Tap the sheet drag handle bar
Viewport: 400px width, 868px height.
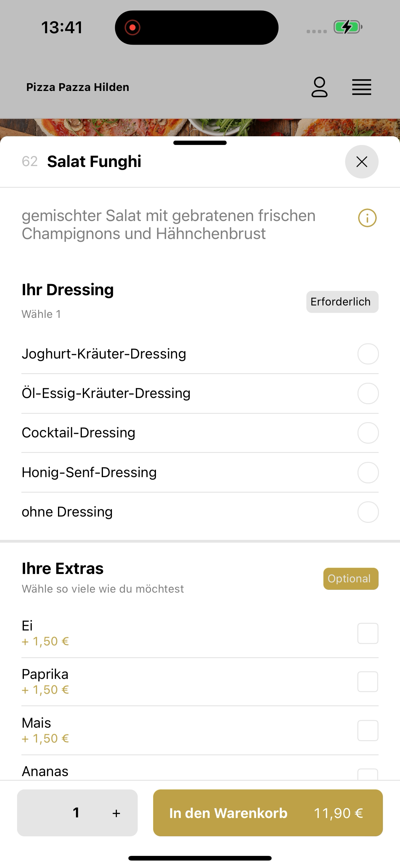click(200, 143)
